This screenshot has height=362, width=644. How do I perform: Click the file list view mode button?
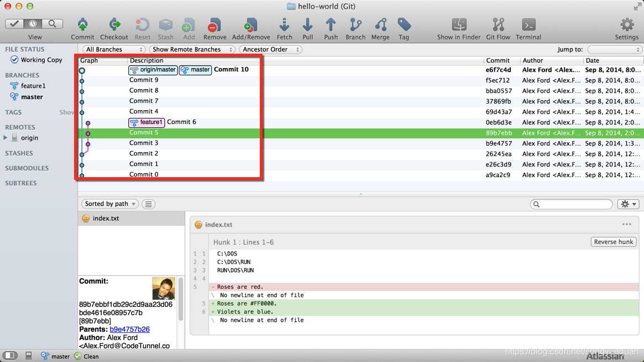[148, 204]
